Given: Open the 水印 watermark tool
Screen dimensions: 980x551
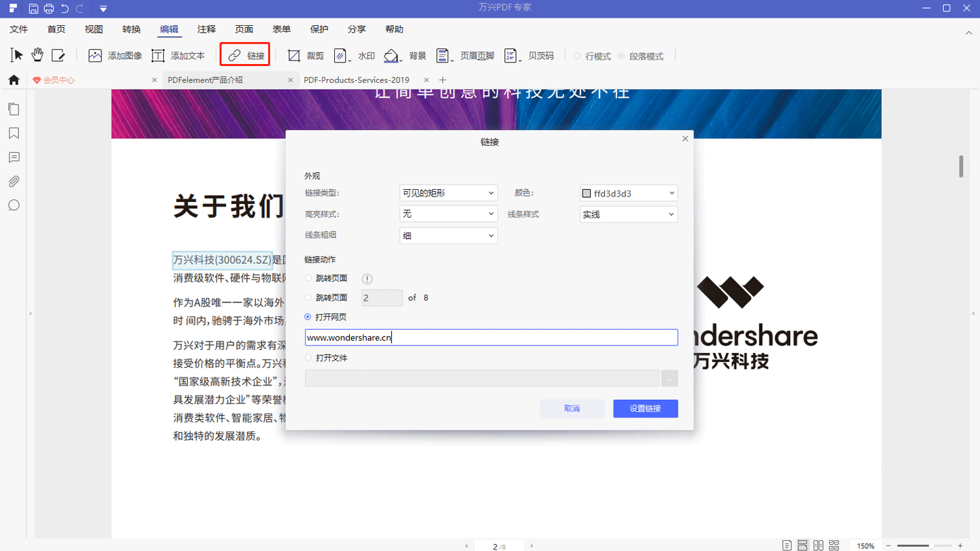Looking at the screenshot, I should coord(355,56).
